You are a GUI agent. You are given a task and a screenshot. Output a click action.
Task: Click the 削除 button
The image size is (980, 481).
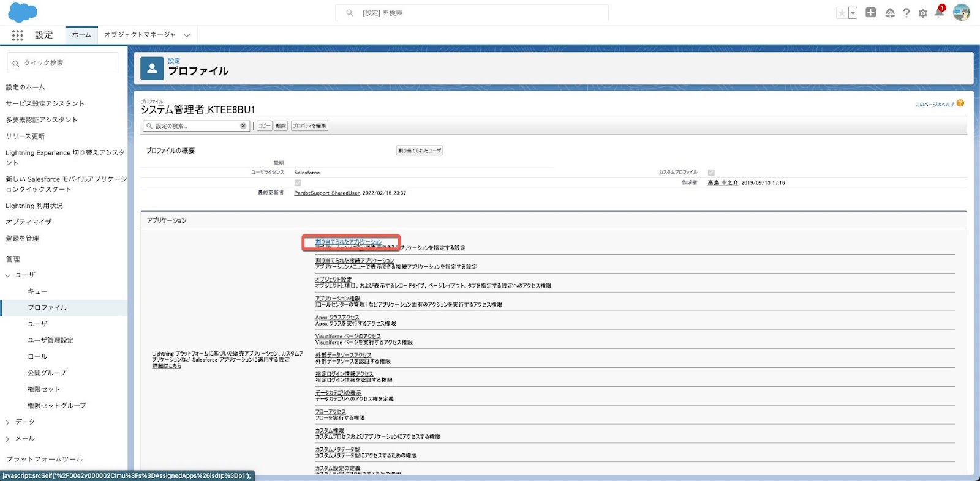point(281,125)
